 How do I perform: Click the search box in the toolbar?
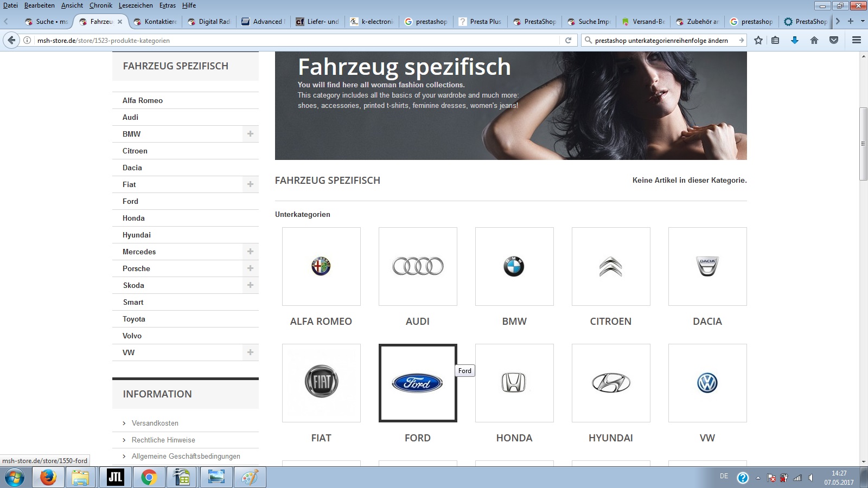pyautogui.click(x=664, y=40)
